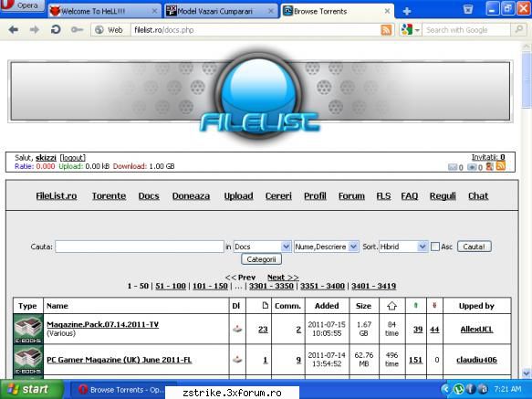Go forward with the browser forward arrow
The image size is (532, 399).
point(35,30)
